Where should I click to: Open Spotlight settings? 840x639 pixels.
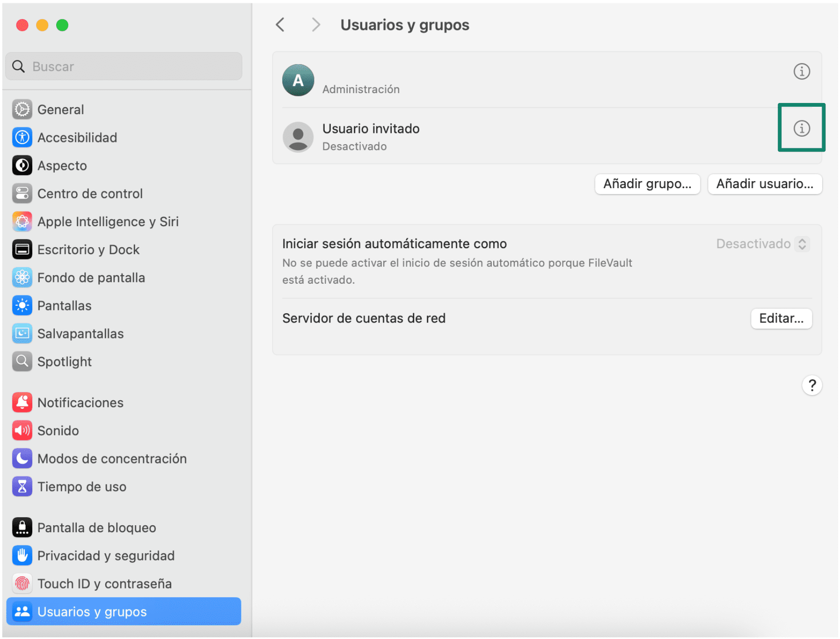coord(64,361)
